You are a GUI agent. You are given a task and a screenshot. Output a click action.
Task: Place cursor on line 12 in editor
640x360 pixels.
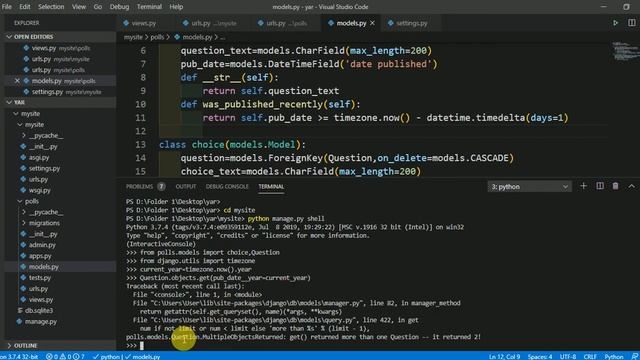point(384,131)
